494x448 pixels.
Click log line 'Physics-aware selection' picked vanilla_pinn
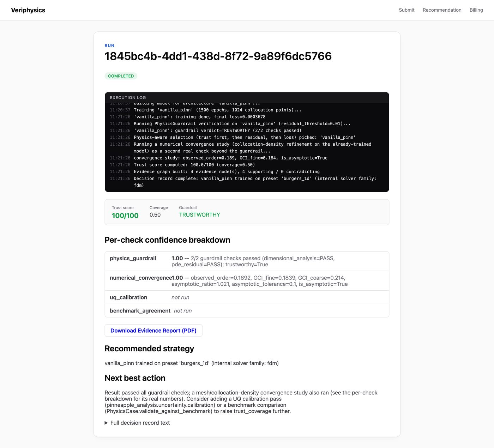coord(245,137)
